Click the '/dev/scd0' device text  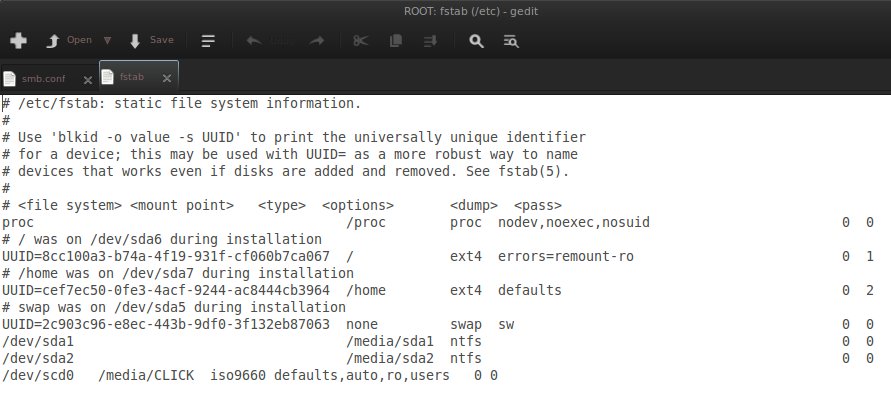38,376
